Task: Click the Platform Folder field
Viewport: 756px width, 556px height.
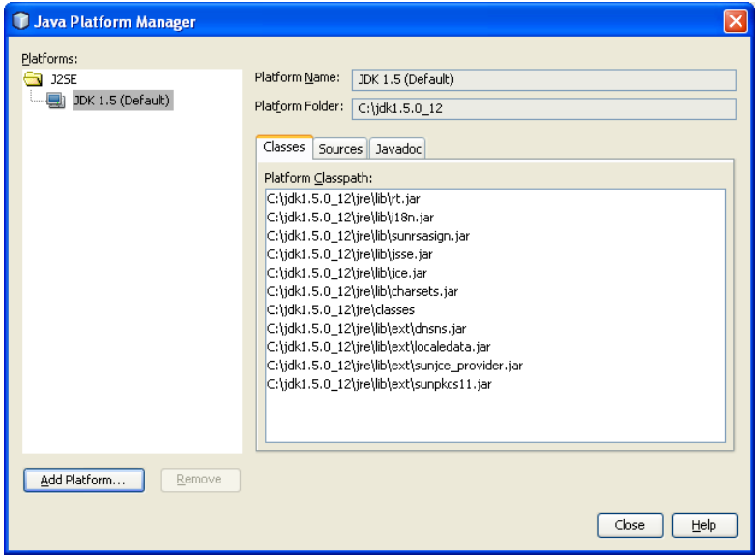Action: (x=544, y=108)
